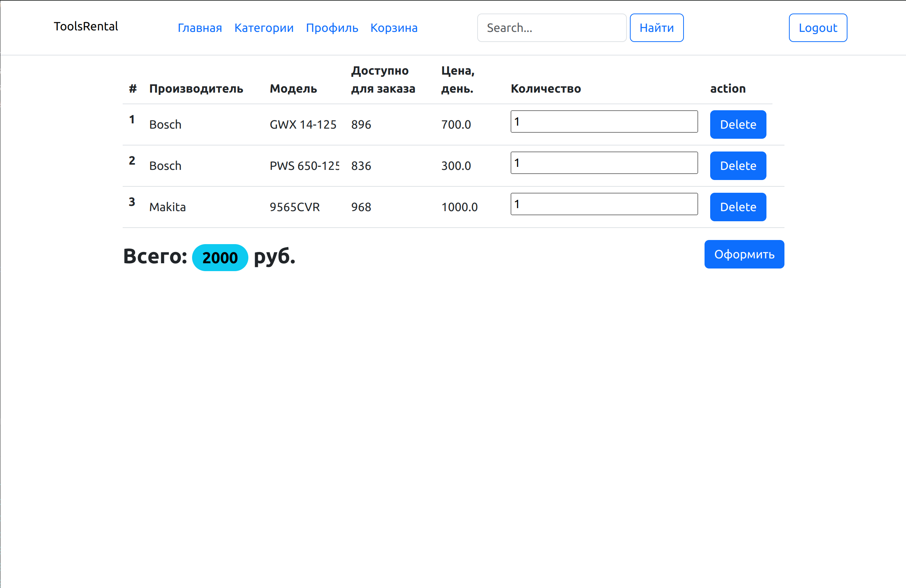
Task: Open the Профиль menu link
Action: coord(332,28)
